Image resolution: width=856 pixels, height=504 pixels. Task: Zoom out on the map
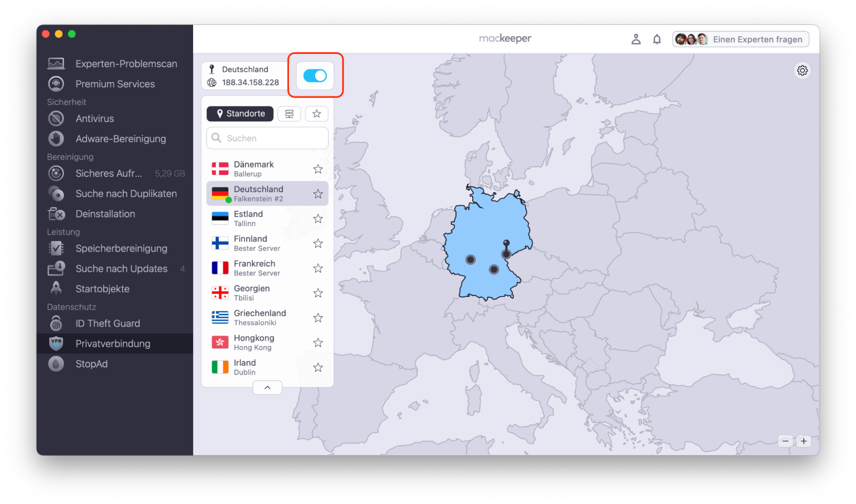(x=786, y=441)
